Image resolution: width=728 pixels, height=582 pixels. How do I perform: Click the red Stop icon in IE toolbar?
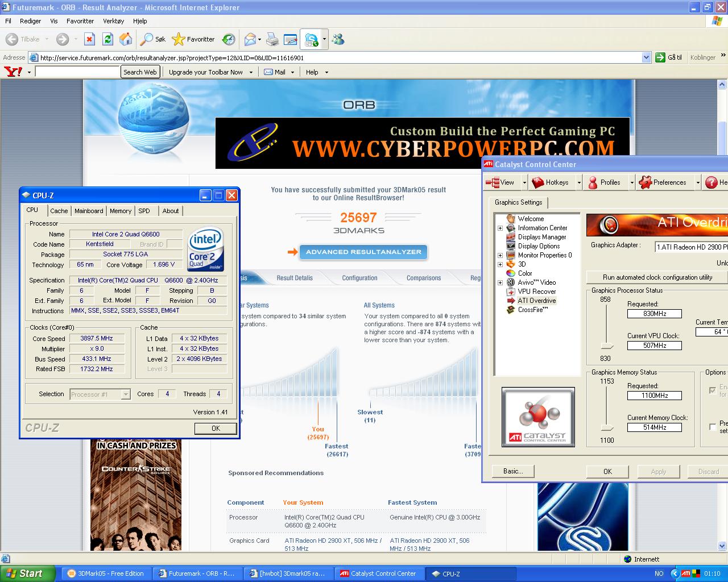(x=89, y=39)
